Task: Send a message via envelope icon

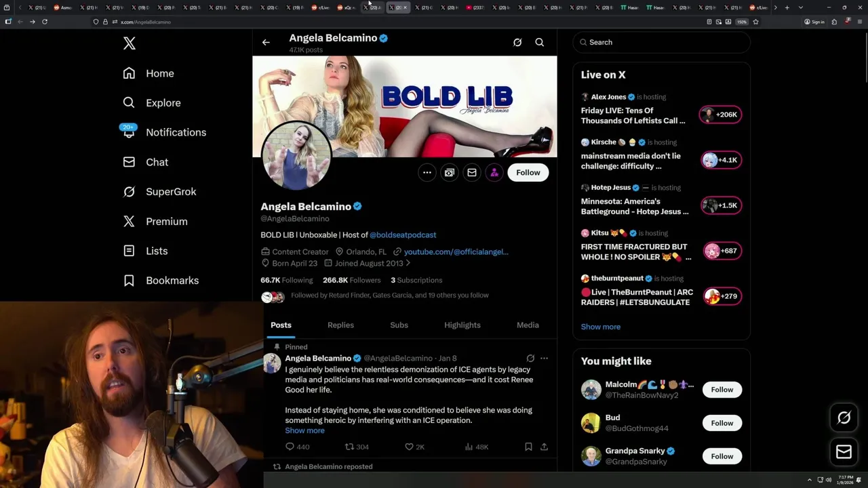Action: coord(472,173)
